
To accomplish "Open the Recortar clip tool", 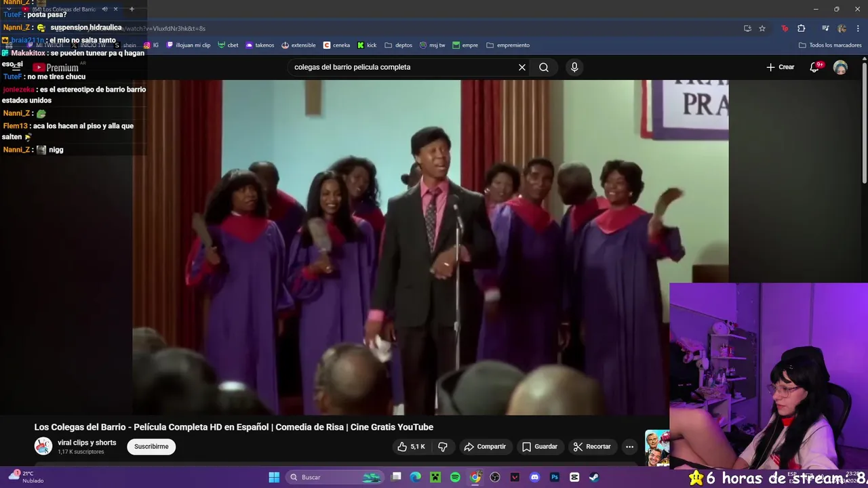I will click(x=592, y=447).
